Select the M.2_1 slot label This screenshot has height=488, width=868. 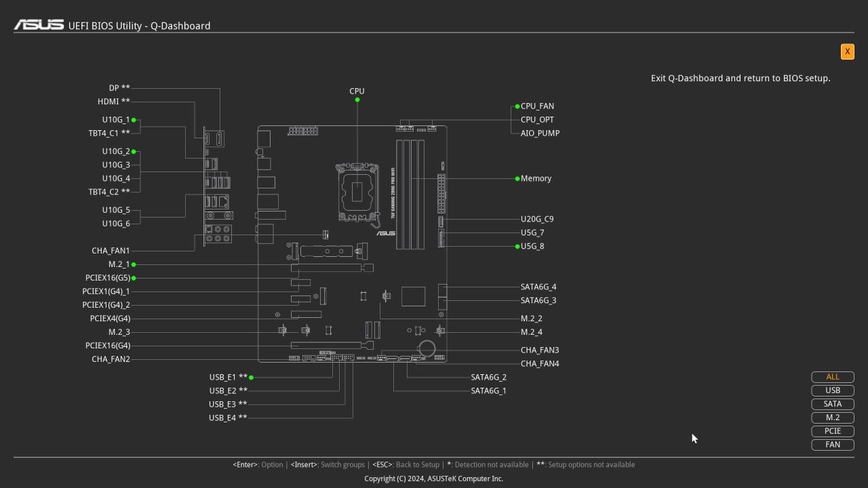pos(119,264)
